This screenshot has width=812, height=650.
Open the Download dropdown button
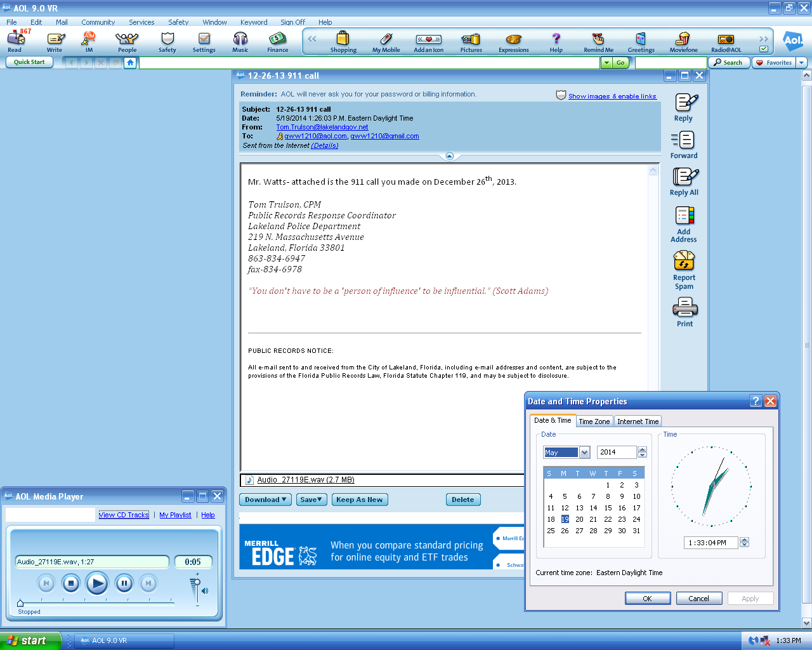(265, 500)
